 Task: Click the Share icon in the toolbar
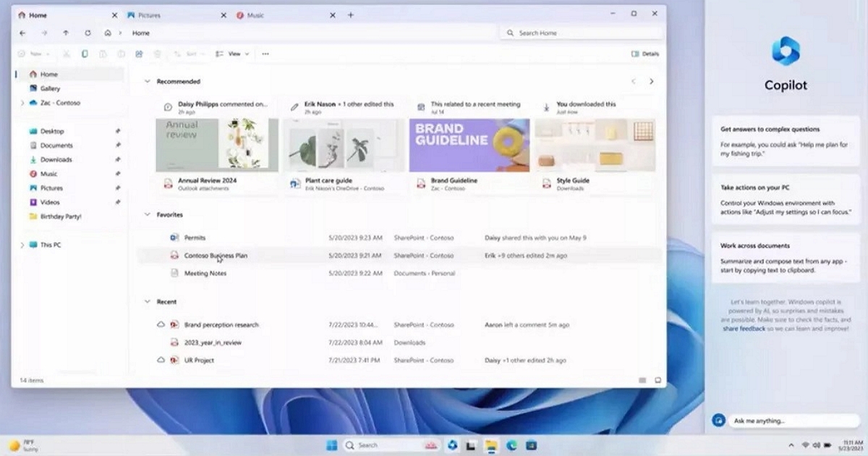pos(139,54)
